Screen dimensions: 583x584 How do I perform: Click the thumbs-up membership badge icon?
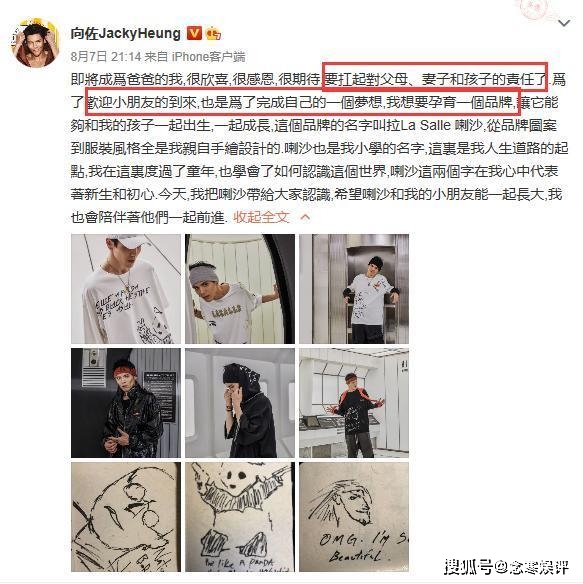(212, 34)
